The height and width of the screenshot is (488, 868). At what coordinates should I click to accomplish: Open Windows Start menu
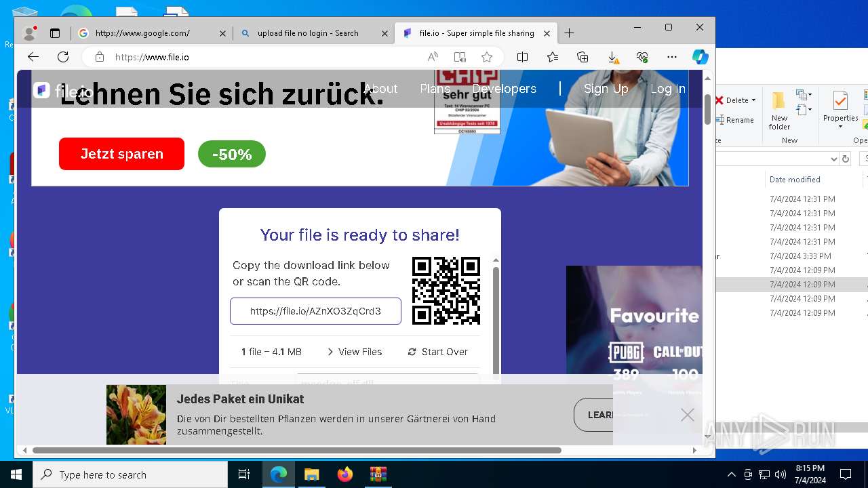coord(16,474)
